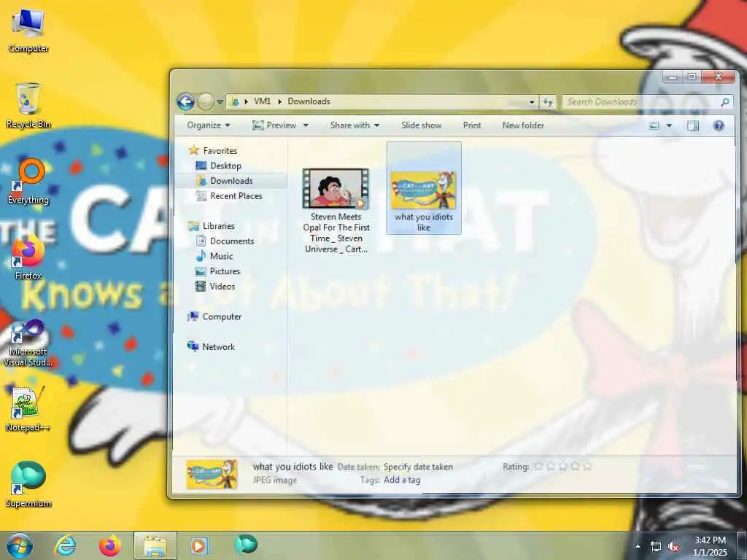Go back with the Explorer back arrow
Viewport: 747px width, 560px height.
(x=185, y=101)
